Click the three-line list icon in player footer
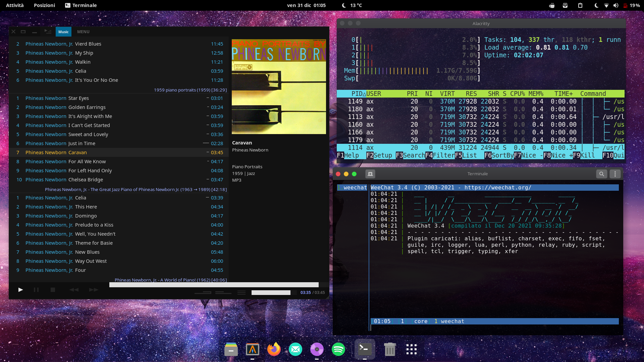The image size is (644, 362). [241, 293]
